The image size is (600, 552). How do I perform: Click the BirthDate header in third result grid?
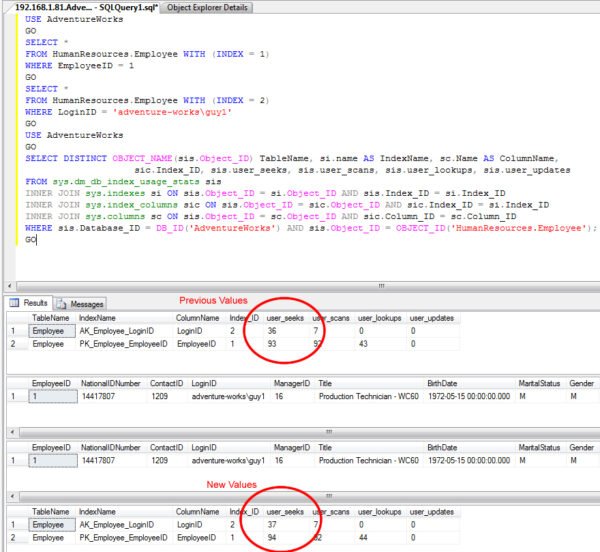442,448
